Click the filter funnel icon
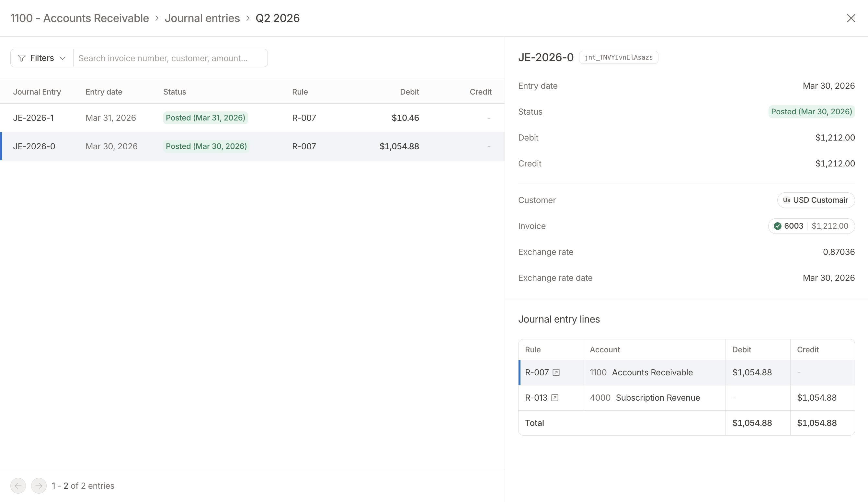This screenshot has width=868, height=502. pos(22,58)
